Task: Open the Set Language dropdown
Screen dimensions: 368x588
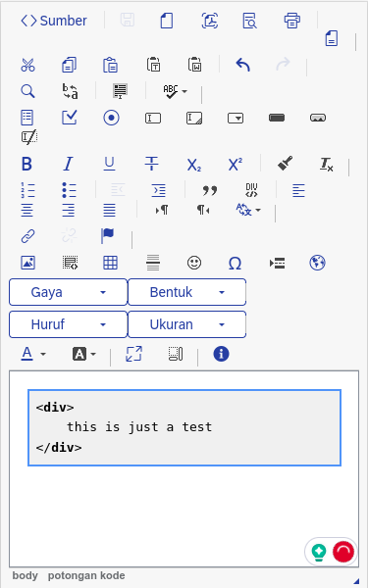Action: pyautogui.click(x=248, y=210)
